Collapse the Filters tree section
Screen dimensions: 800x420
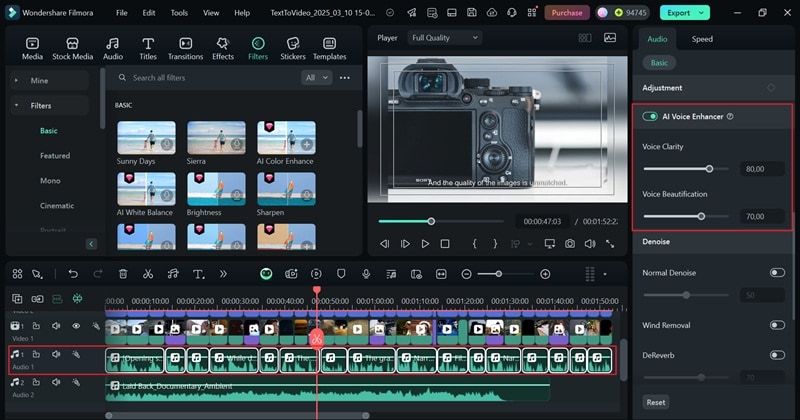[16, 106]
